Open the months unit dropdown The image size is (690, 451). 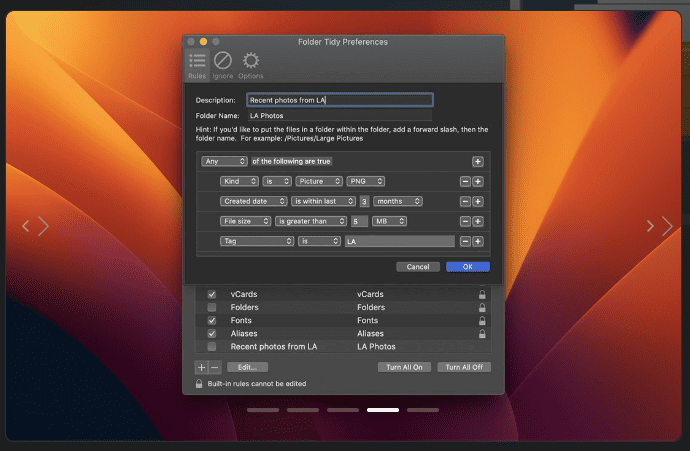(398, 201)
